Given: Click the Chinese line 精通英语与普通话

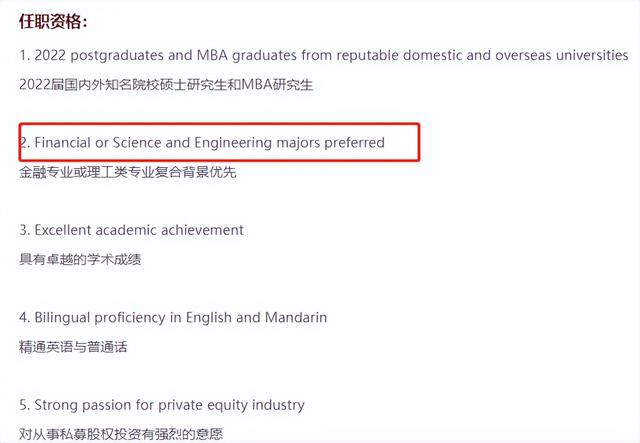Looking at the screenshot, I should pos(73,347).
